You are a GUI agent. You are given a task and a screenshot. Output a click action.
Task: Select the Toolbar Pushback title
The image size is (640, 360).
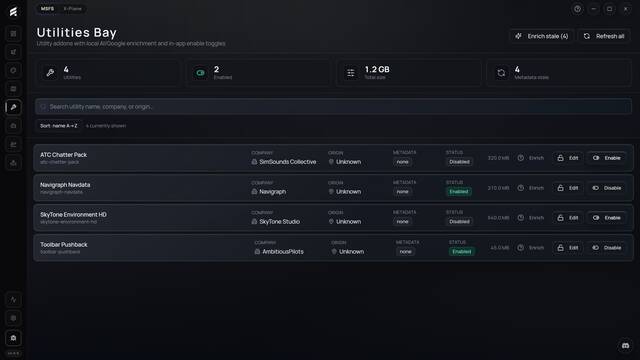pos(64,244)
